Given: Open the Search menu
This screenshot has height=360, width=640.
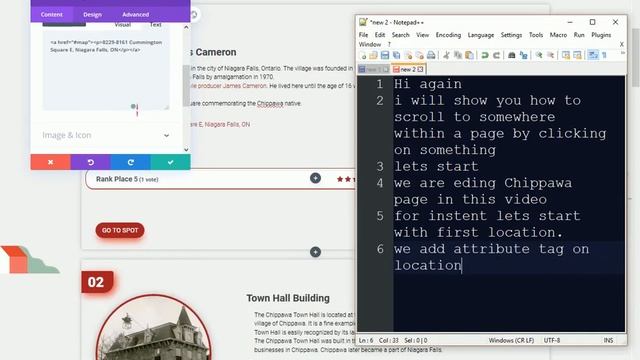Looking at the screenshot, I should point(400,35).
